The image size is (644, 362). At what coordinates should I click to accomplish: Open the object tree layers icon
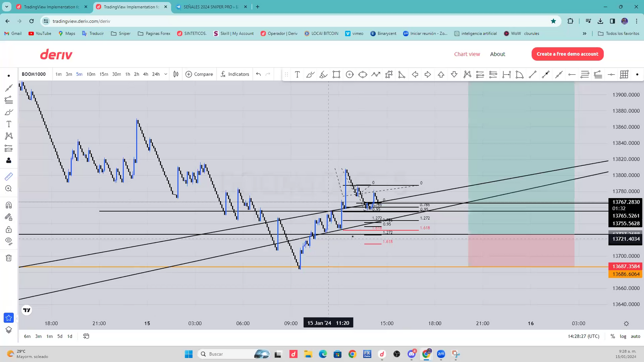(x=8, y=330)
